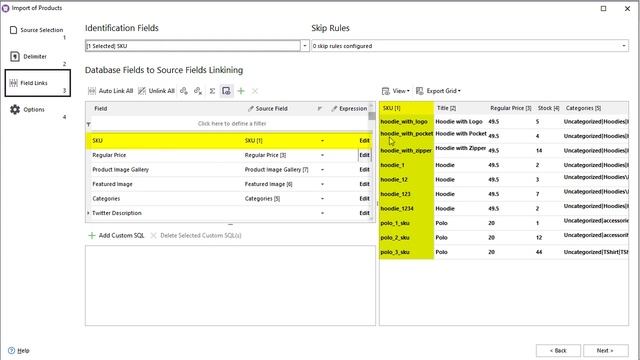The width and height of the screenshot is (640, 360).
Task: Select the polo_3_sku cell
Action: point(406,252)
